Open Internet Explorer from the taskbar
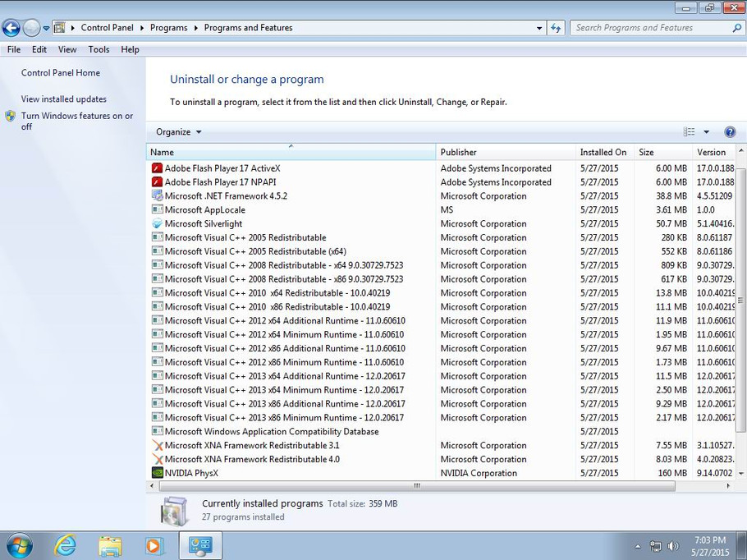747x560 pixels. coord(66,546)
